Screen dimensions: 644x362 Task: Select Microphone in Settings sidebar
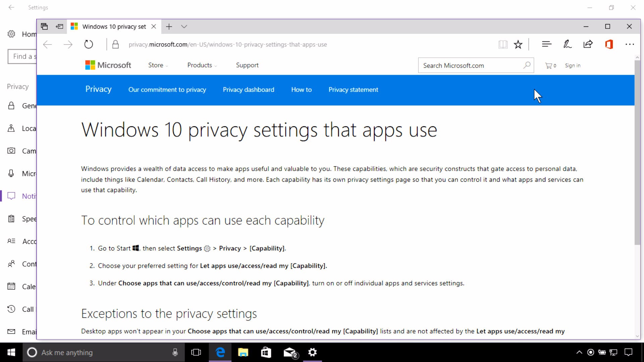(22, 174)
